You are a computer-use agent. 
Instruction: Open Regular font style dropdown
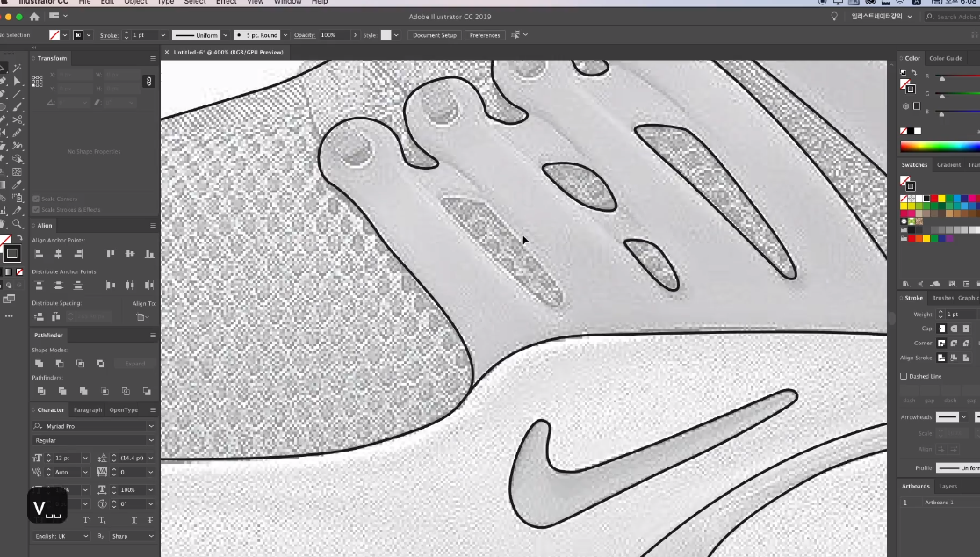click(151, 441)
